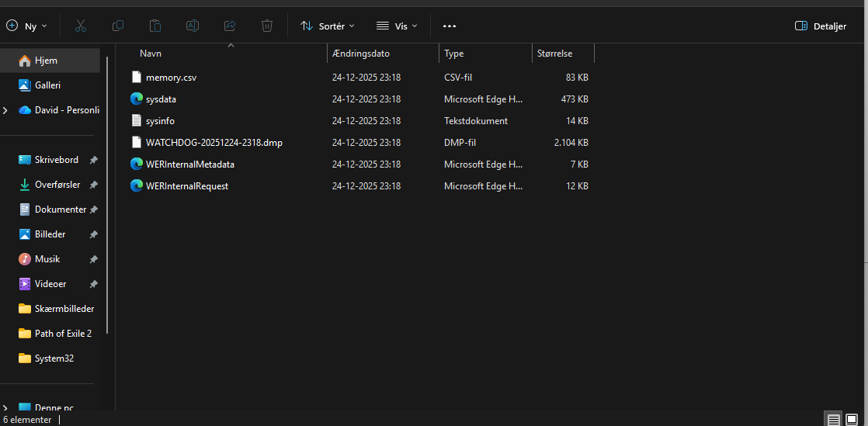Click the 2.104 KB size value

[571, 142]
